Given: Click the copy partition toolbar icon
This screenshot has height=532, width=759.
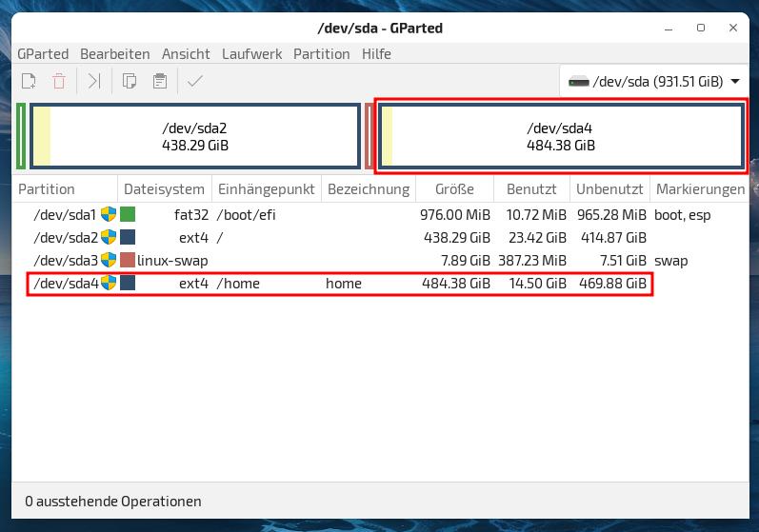Looking at the screenshot, I should tap(130, 82).
